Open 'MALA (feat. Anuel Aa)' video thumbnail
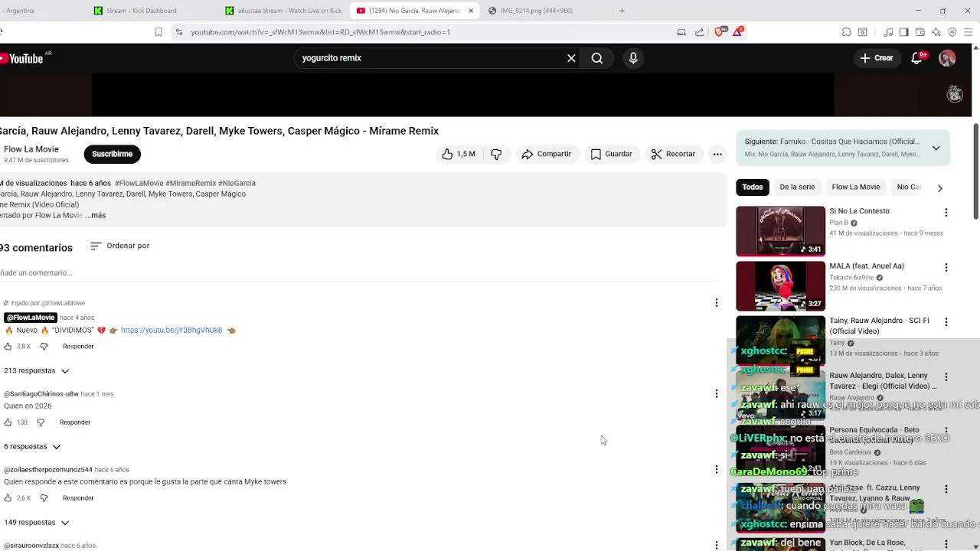Screen dimensions: 980x551 click(781, 286)
